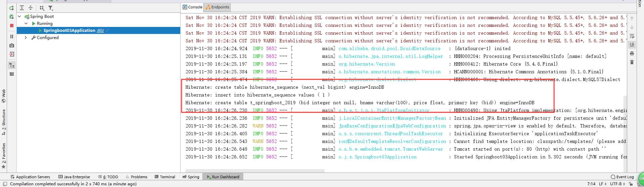Open the Structure side tool window

coord(4,122)
